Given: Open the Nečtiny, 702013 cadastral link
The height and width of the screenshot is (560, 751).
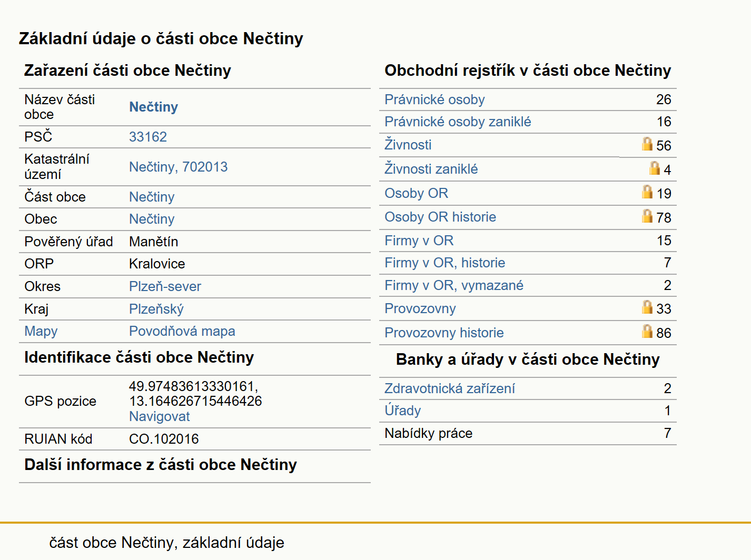Looking at the screenshot, I should (179, 167).
